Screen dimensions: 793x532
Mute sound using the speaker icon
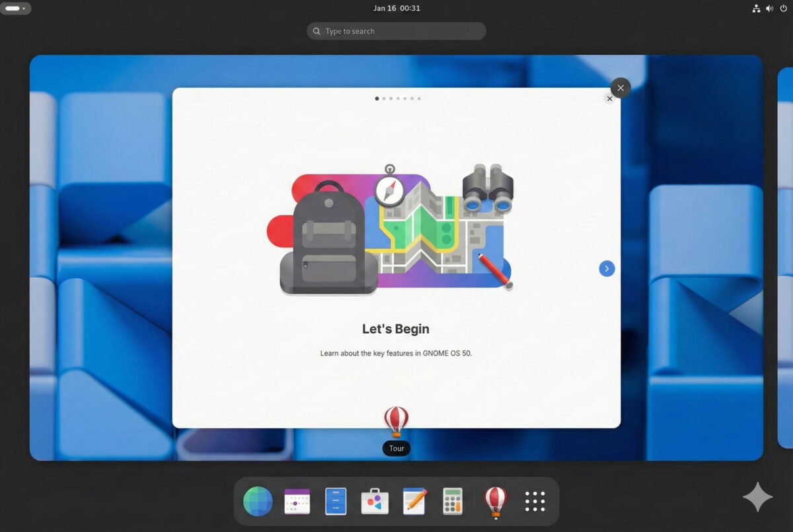click(769, 9)
